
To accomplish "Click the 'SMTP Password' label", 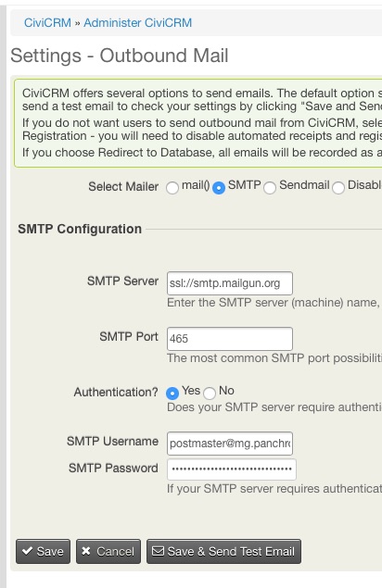I will pos(113,468).
